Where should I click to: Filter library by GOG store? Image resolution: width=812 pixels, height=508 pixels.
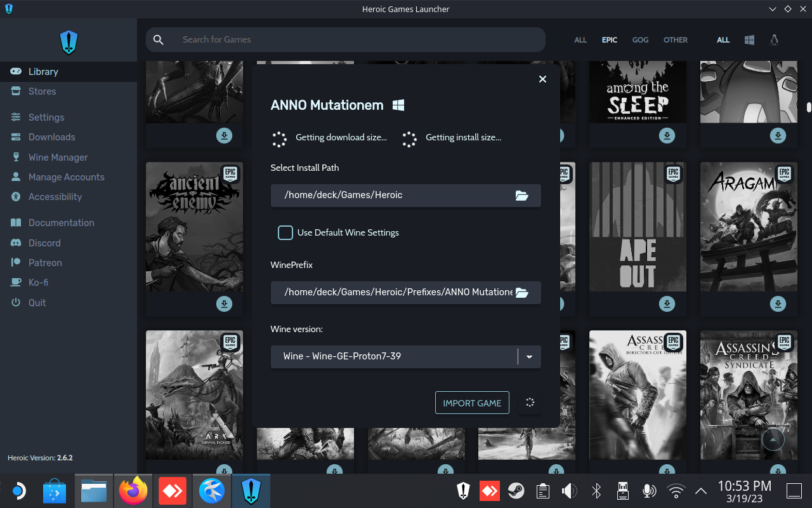(x=641, y=40)
